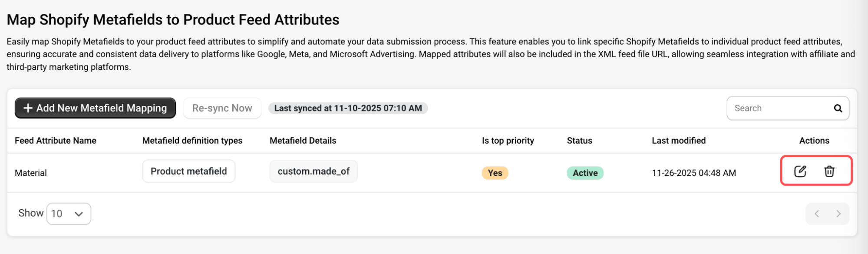Viewport: 868px width, 254px height.
Task: Click the Status column header
Action: click(x=579, y=141)
